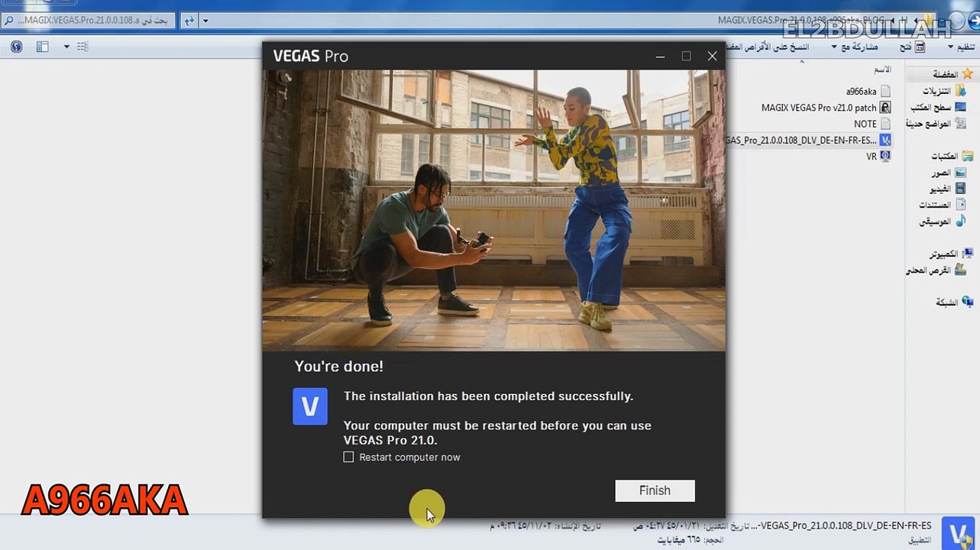Open Network (الشبكة) in Explorer sidebar
The image size is (980, 550).
tap(955, 302)
